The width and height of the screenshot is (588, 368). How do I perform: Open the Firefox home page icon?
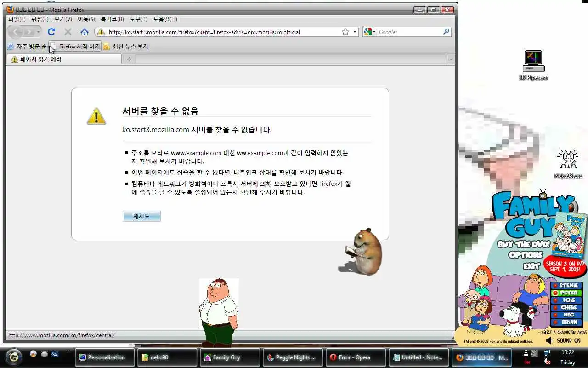[85, 32]
